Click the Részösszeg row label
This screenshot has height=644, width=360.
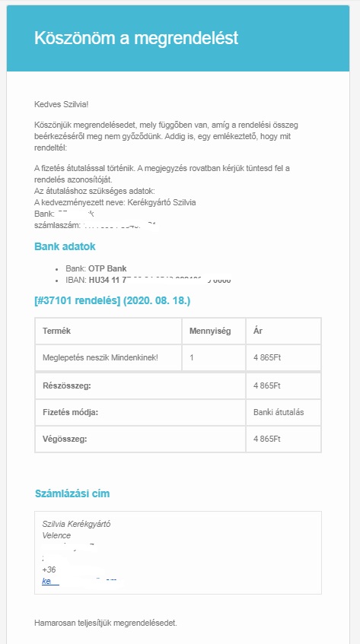pyautogui.click(x=66, y=385)
